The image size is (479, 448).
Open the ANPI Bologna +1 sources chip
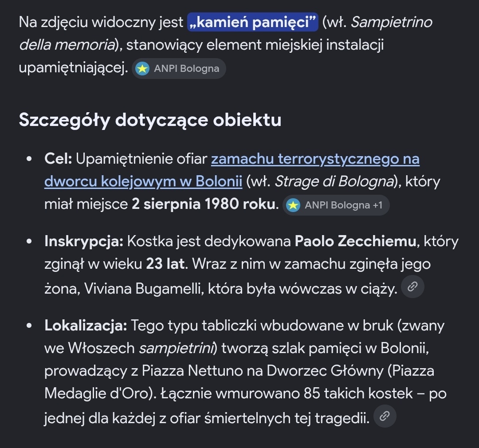pyautogui.click(x=336, y=205)
